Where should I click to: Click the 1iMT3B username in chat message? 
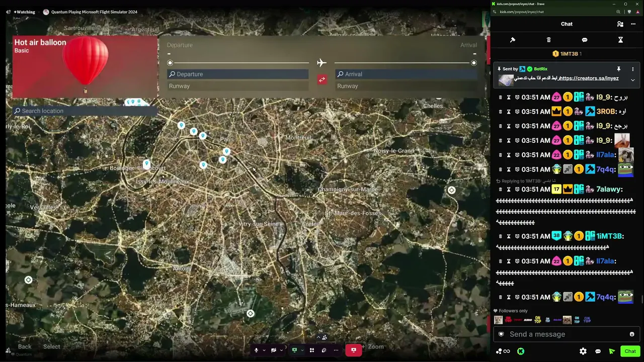(610, 236)
